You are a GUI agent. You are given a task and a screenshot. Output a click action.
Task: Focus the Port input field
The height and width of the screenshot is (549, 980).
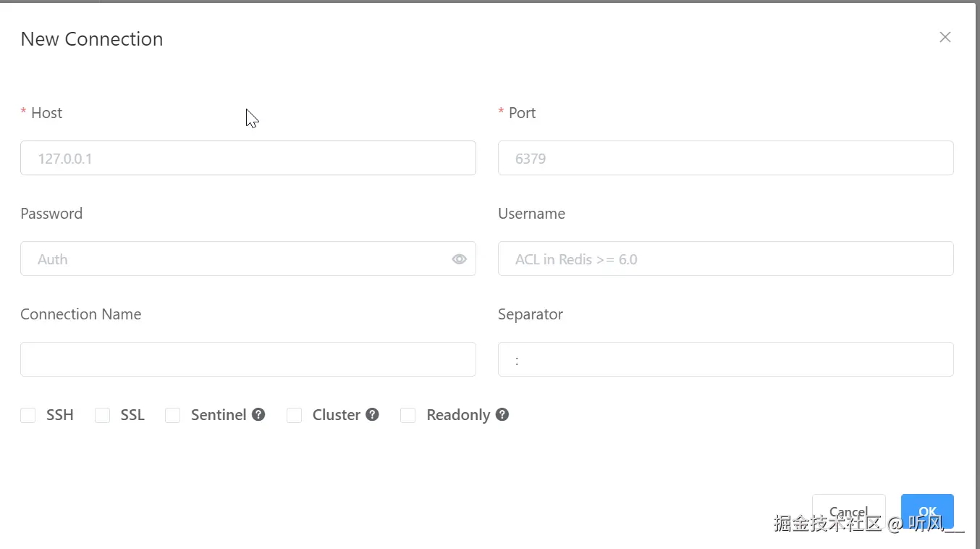(x=725, y=158)
